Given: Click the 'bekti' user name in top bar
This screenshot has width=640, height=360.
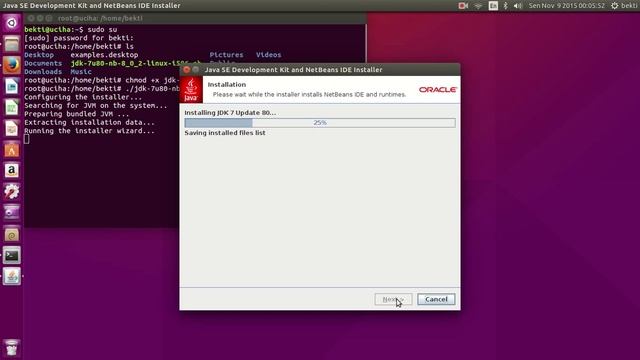Looking at the screenshot, I should (629, 6).
